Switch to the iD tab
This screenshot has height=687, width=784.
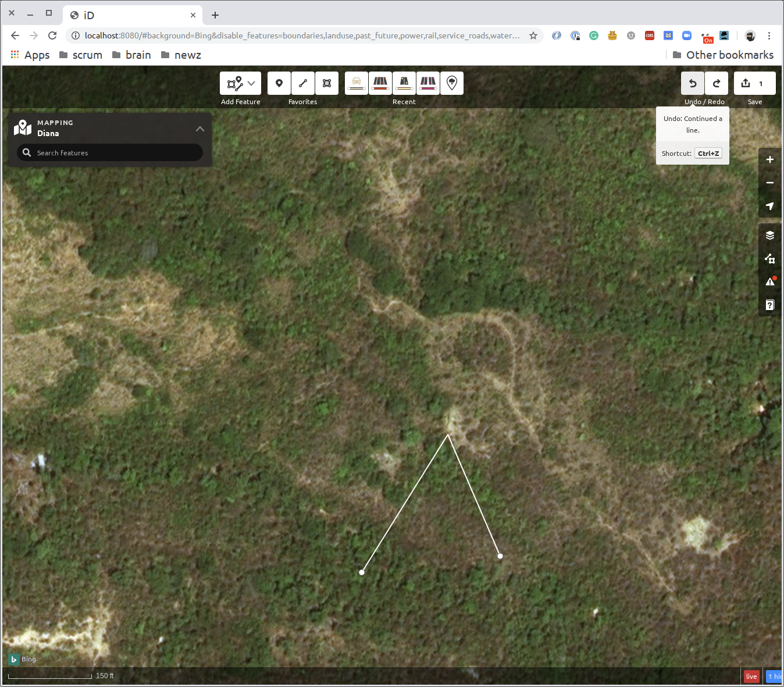(133, 15)
